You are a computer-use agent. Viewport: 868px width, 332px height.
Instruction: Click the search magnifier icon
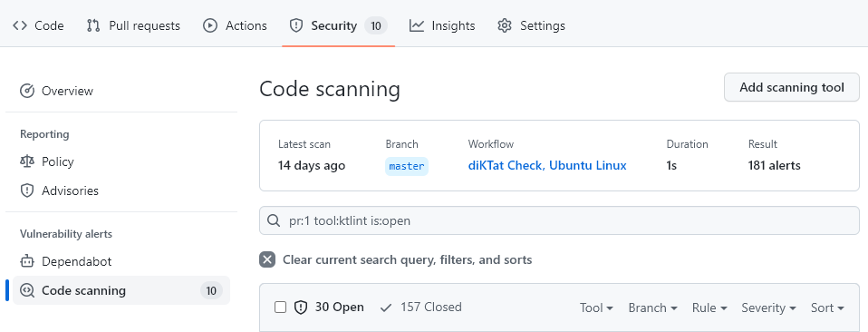274,220
